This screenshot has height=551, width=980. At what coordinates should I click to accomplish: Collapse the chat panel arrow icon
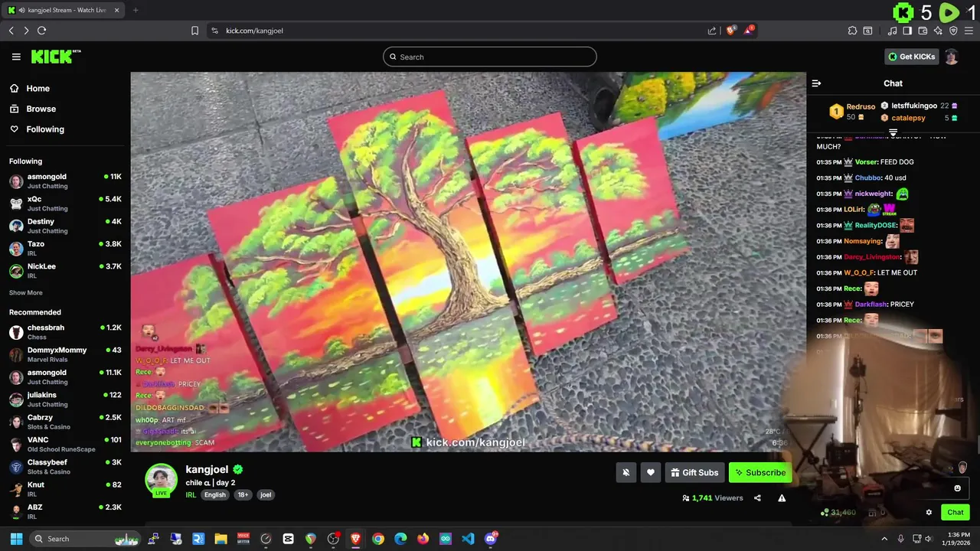(816, 83)
